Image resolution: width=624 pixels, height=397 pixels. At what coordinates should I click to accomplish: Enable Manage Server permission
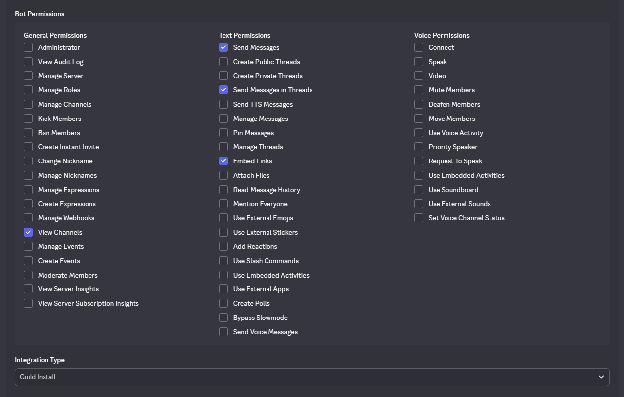(28, 76)
